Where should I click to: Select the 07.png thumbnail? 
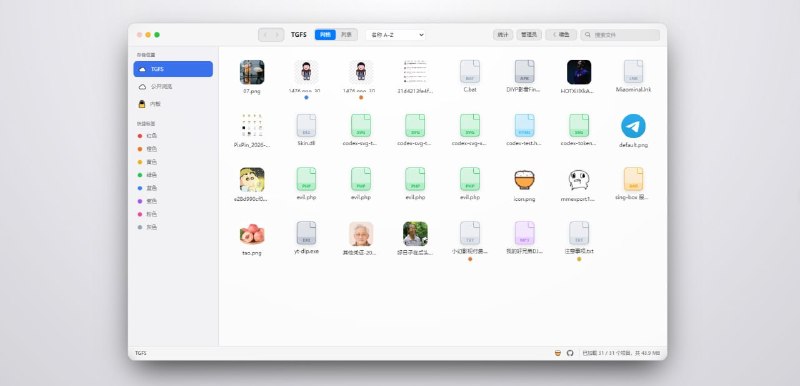coord(252,72)
